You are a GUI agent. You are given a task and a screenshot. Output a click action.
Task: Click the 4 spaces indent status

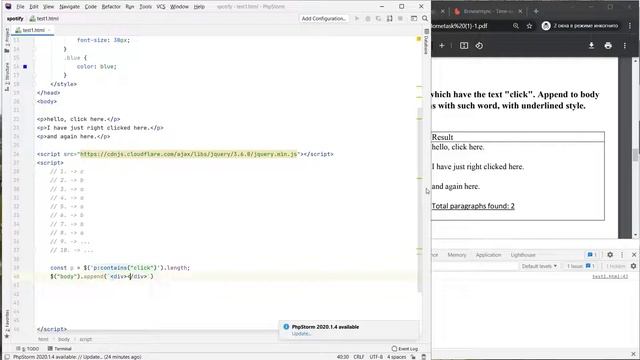point(396,357)
